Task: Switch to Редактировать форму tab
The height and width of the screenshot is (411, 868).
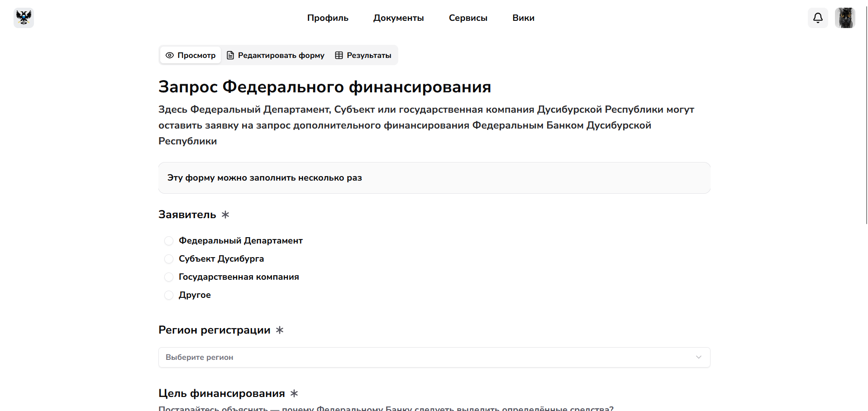Action: [x=281, y=55]
